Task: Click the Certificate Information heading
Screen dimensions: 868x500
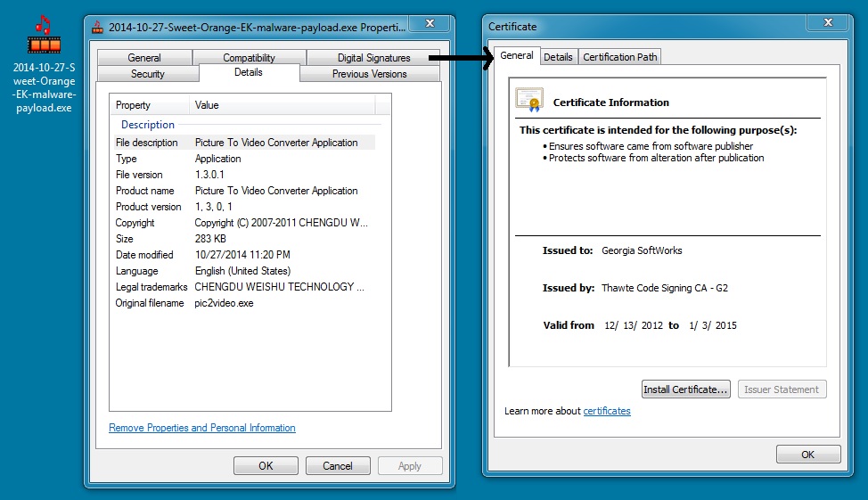Action: [611, 102]
